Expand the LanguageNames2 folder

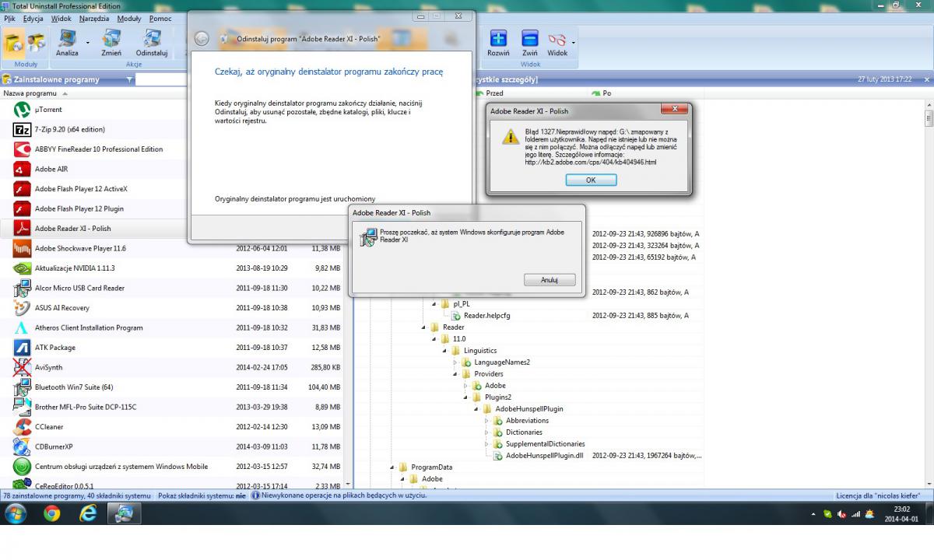(456, 362)
